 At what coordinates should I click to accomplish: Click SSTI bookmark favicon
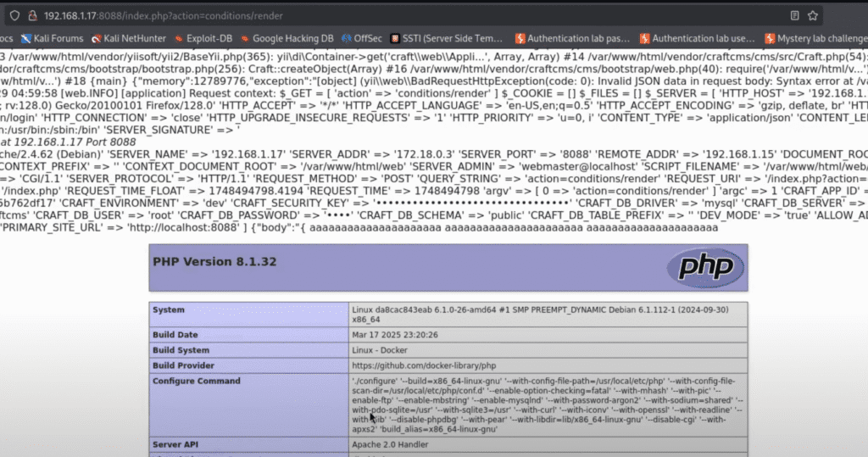(395, 39)
